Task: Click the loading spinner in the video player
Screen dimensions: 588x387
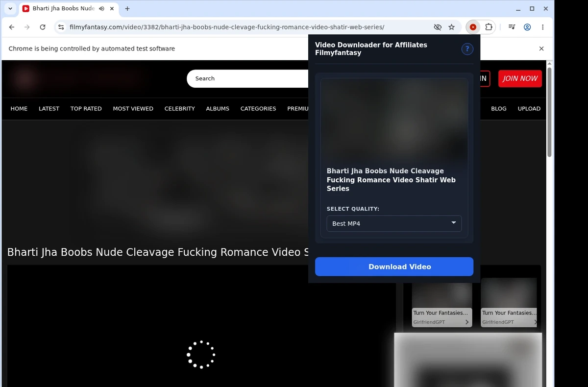Action: [x=201, y=355]
